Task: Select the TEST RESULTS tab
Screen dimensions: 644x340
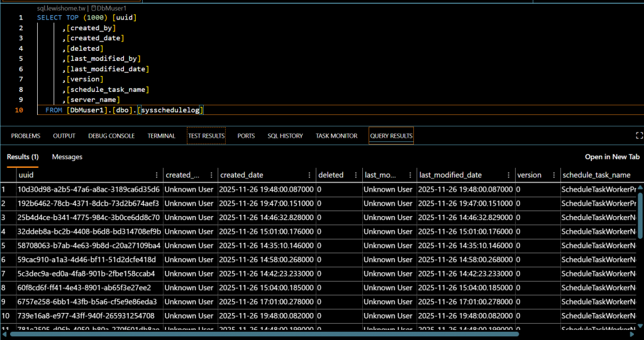Action: [206, 136]
